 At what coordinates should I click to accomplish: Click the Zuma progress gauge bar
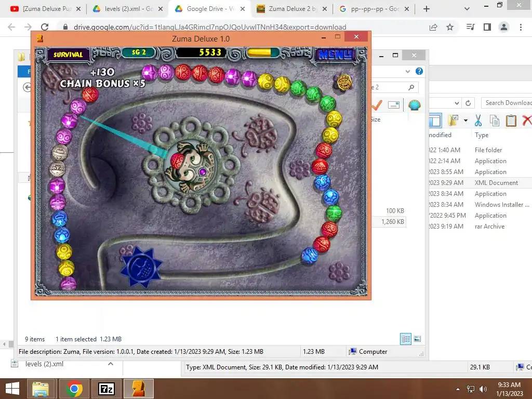click(263, 52)
